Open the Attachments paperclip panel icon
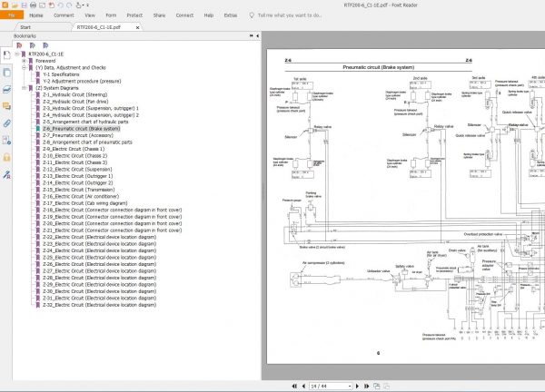545x392 pixels. [6, 122]
